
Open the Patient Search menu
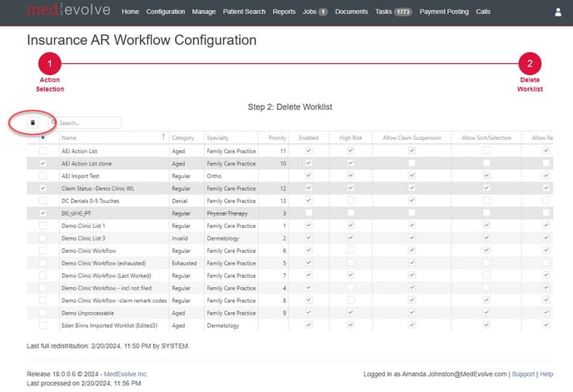tap(244, 12)
